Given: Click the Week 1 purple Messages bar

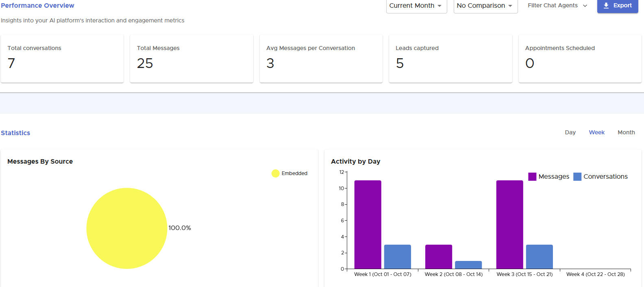Looking at the screenshot, I should (368, 224).
